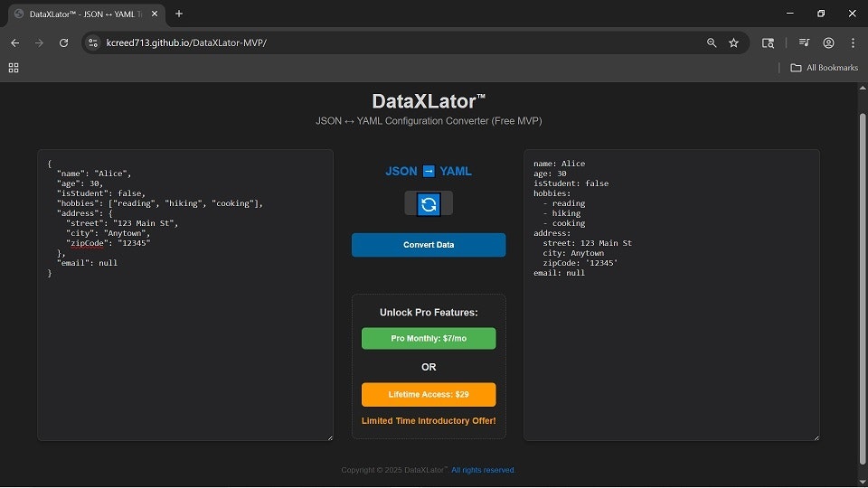Click the browser forward arrow

click(x=39, y=42)
